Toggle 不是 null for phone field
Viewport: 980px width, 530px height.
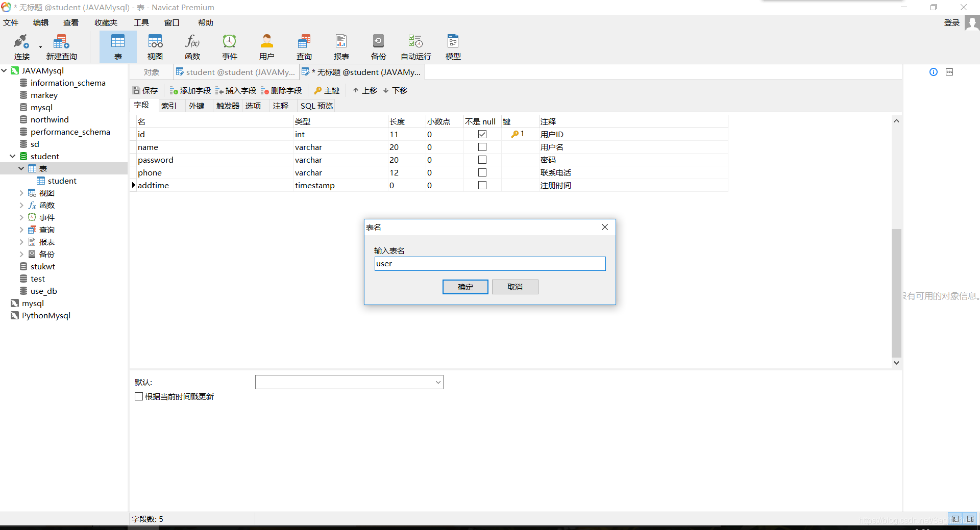coord(482,172)
